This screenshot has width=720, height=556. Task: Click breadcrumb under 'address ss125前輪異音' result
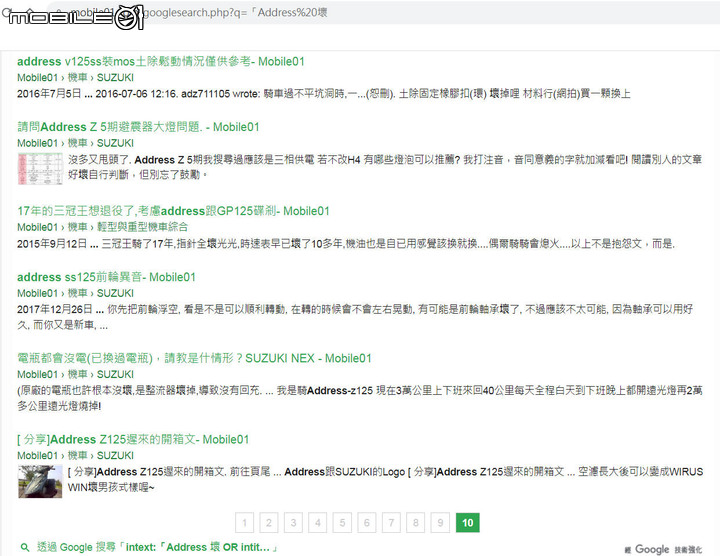[75, 293]
